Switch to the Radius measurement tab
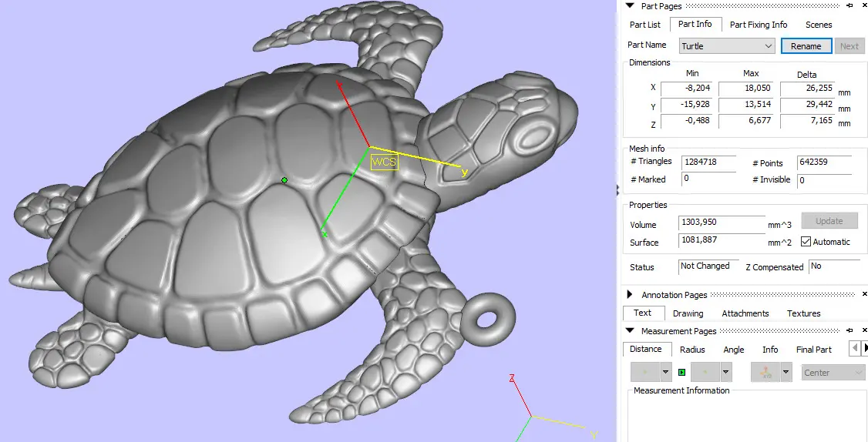The width and height of the screenshot is (868, 442). pos(692,350)
